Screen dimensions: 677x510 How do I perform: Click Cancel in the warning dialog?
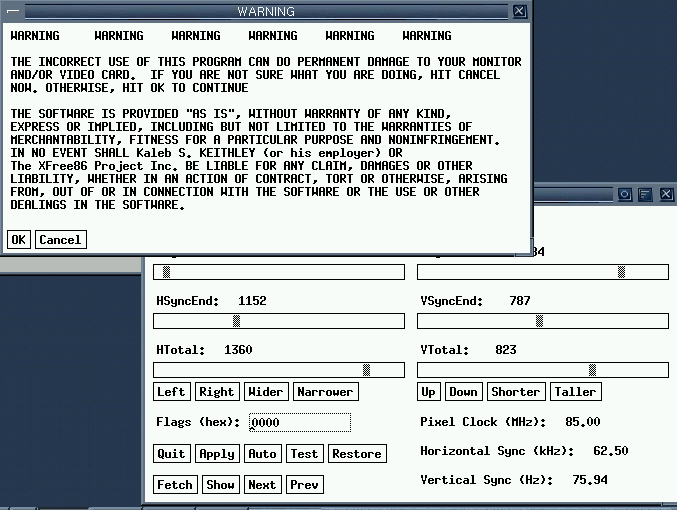[x=60, y=240]
